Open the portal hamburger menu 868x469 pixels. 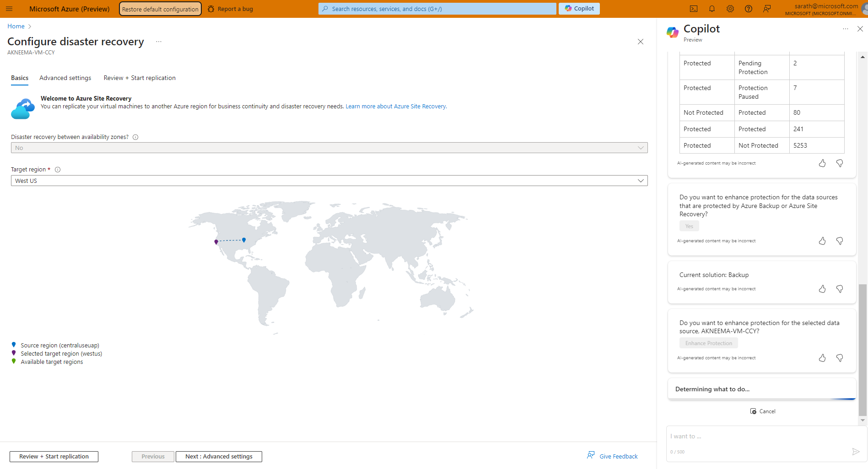pos(9,9)
